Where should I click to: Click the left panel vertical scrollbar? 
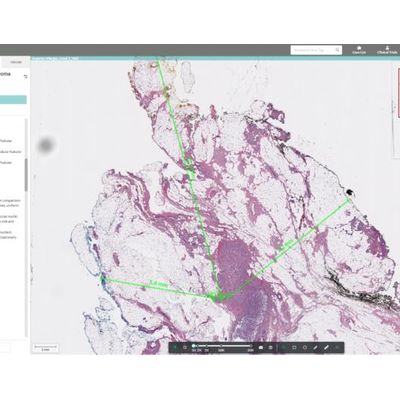click(x=26, y=175)
